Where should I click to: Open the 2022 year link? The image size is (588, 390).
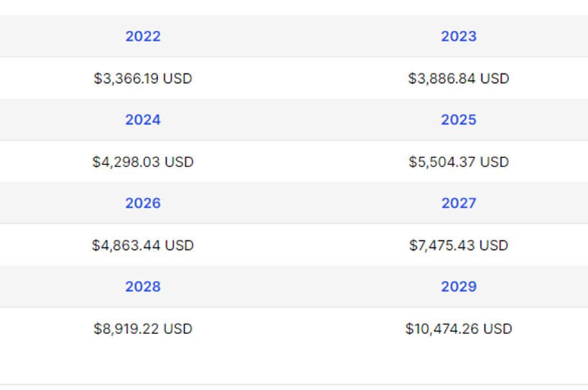pos(143,37)
